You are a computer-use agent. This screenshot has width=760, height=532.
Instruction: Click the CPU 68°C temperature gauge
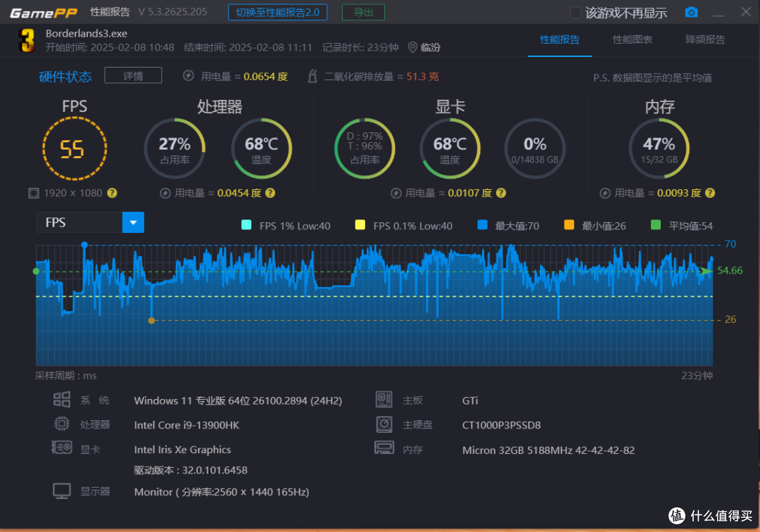pos(261,148)
